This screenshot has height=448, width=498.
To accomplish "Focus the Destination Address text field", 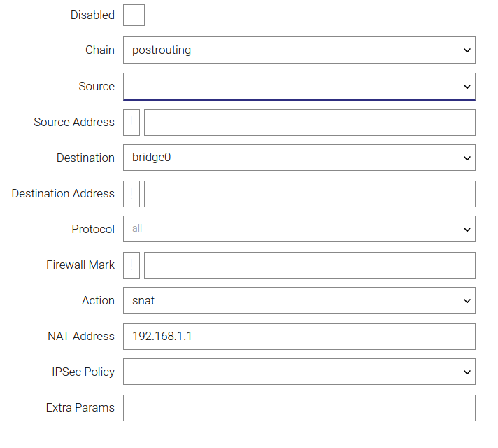I will (x=309, y=194).
